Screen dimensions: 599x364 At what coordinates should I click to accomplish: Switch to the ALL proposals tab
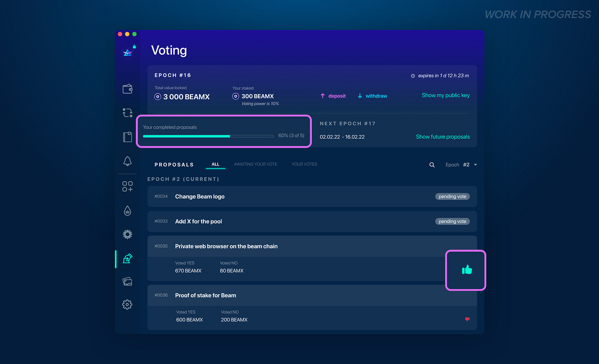(216, 164)
